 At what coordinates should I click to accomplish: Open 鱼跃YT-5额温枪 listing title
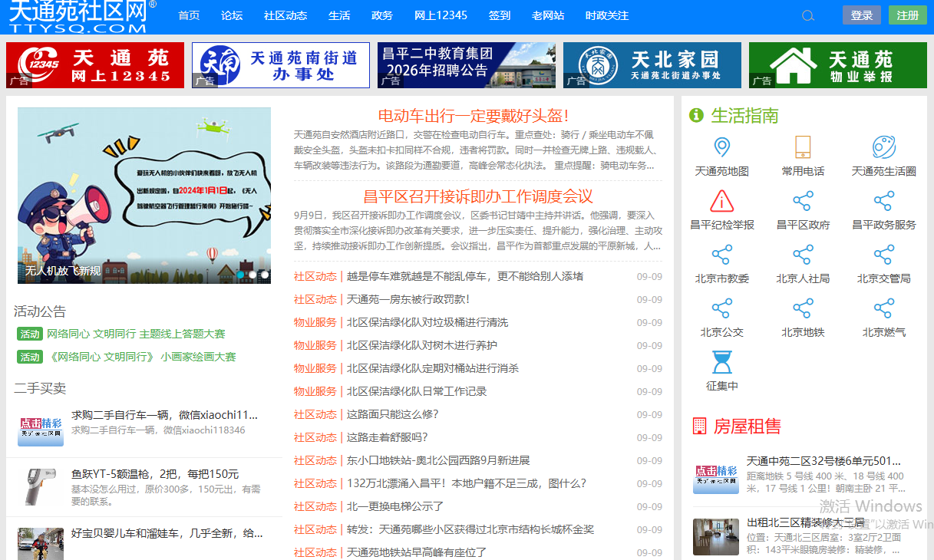[x=155, y=474]
